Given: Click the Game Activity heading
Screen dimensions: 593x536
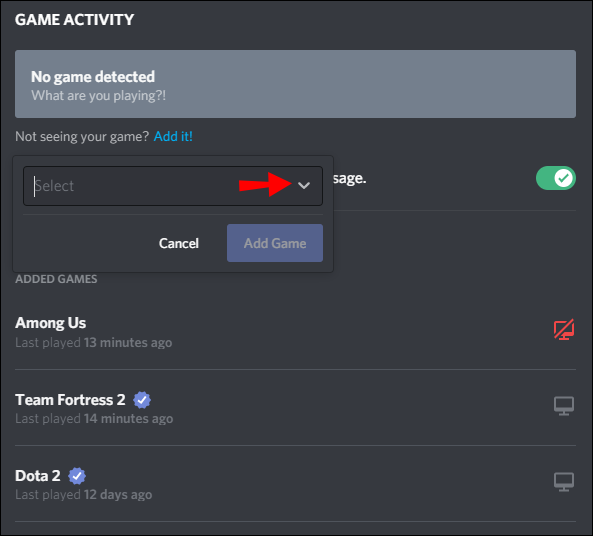Looking at the screenshot, I should 75,20.
